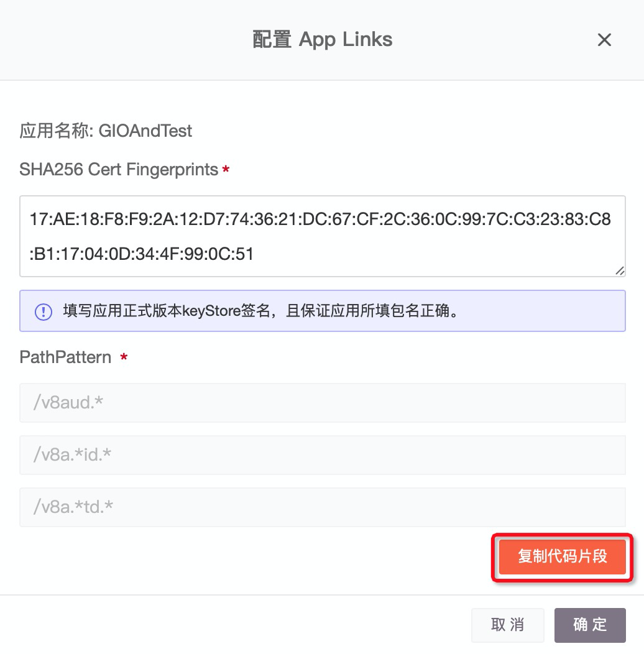Click the GIOAndTest app name text
The height and width of the screenshot is (654, 644).
pyautogui.click(x=145, y=131)
